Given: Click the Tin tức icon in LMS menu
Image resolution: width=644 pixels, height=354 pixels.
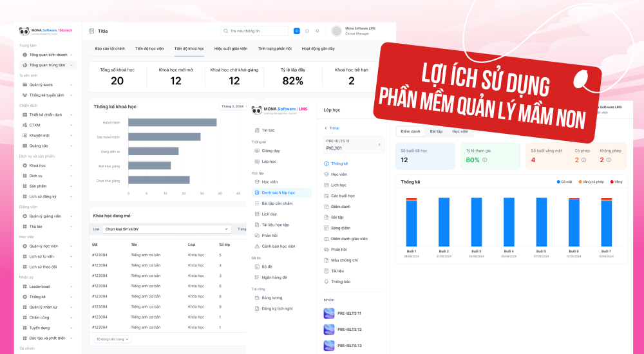Looking at the screenshot, I should (257, 130).
